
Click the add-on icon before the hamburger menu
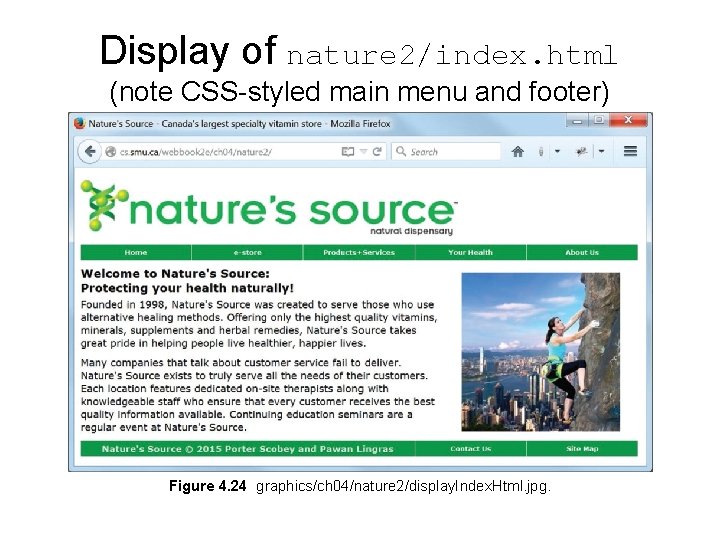click(x=582, y=151)
